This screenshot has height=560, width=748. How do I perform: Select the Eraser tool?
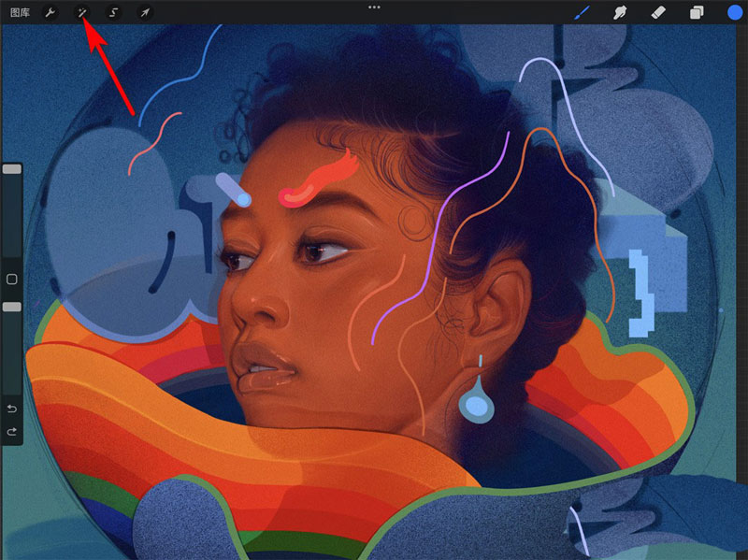(658, 12)
